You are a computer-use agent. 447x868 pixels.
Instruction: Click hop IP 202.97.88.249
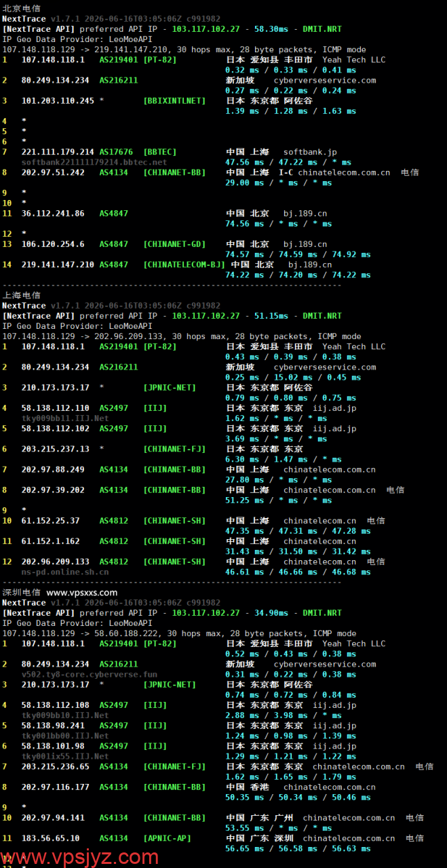[53, 469]
